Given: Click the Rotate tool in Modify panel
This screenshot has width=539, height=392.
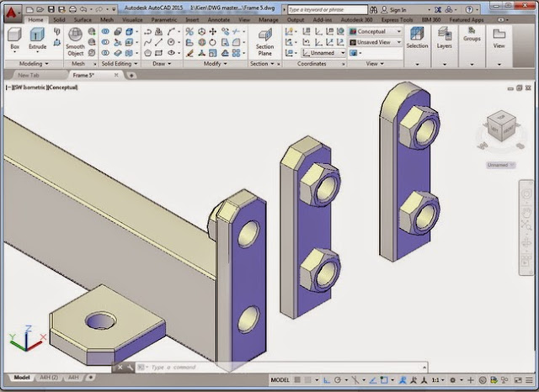Looking at the screenshot, I should [x=213, y=42].
